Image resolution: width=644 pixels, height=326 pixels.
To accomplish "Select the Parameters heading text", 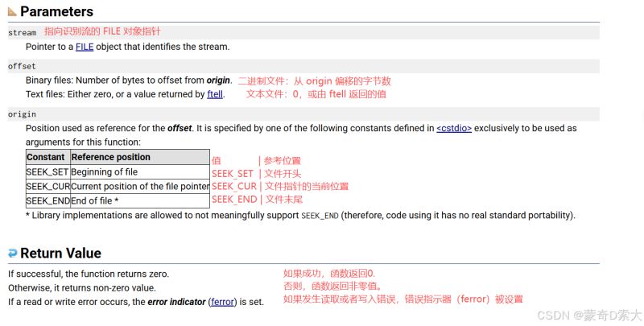I will (56, 11).
